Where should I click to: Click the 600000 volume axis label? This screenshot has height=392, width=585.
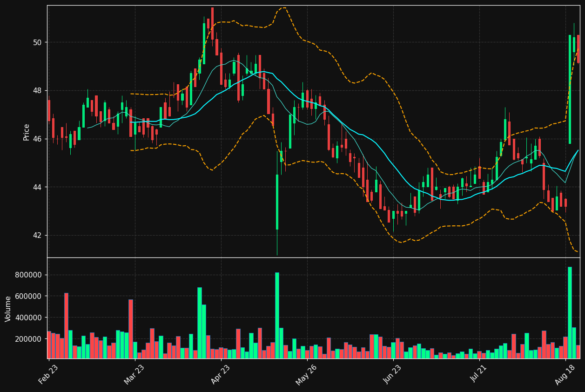click(x=29, y=296)
